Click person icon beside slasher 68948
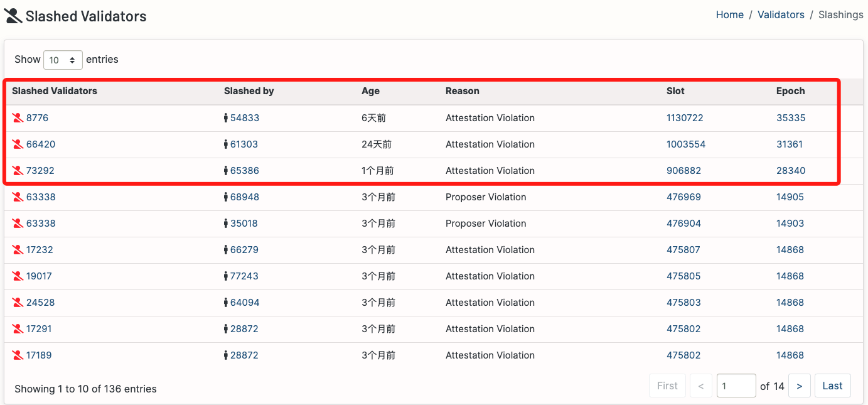The image size is (868, 405). tap(226, 197)
